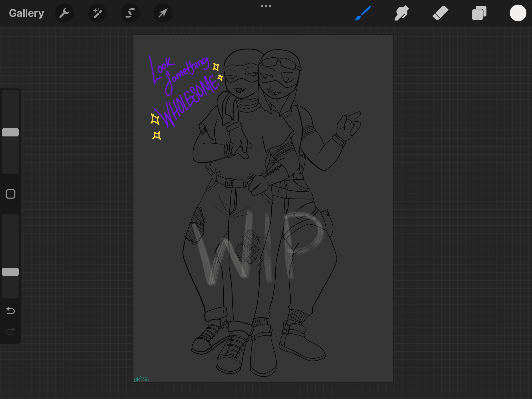This screenshot has height=399, width=532.
Task: Open the Layers panel
Action: point(479,13)
